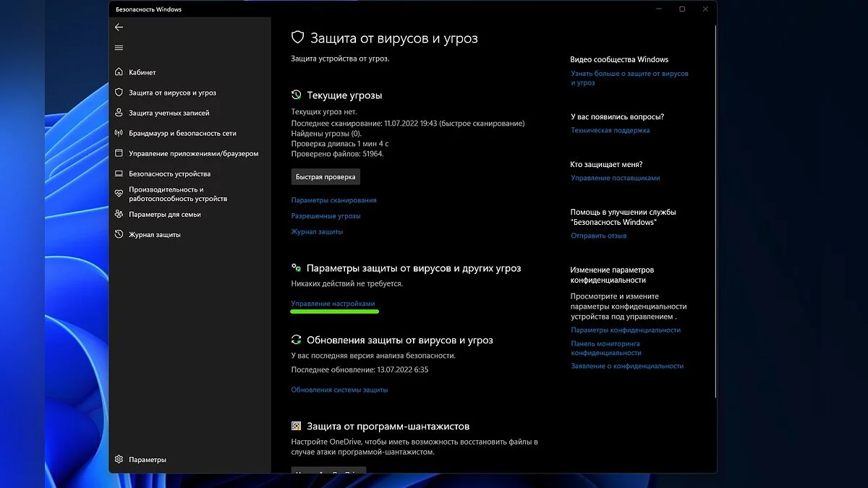Open Обновления системы защиты link

tap(339, 390)
